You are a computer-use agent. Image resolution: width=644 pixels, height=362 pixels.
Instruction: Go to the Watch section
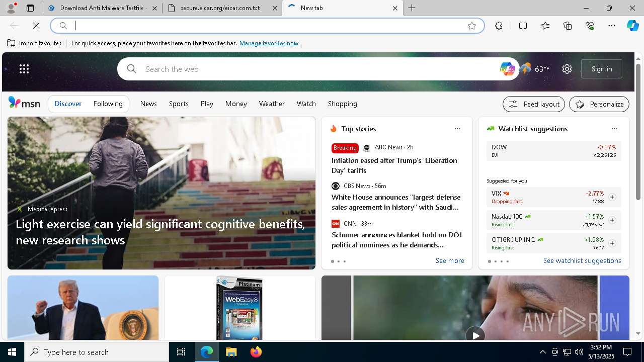click(306, 104)
